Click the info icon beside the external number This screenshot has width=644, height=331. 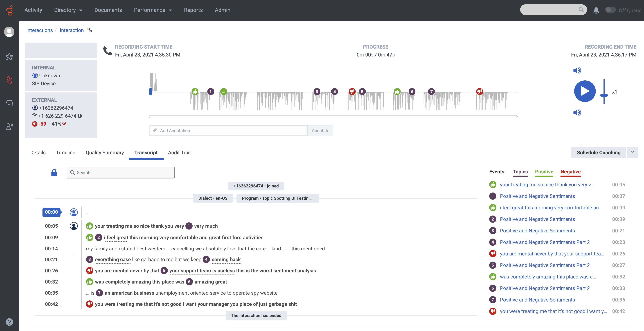(x=80, y=116)
